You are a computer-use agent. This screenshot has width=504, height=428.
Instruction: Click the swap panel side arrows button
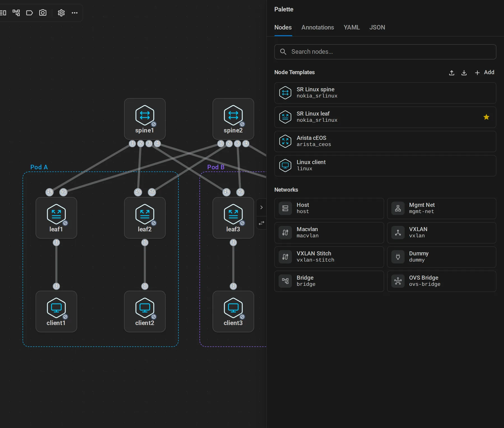click(x=261, y=223)
